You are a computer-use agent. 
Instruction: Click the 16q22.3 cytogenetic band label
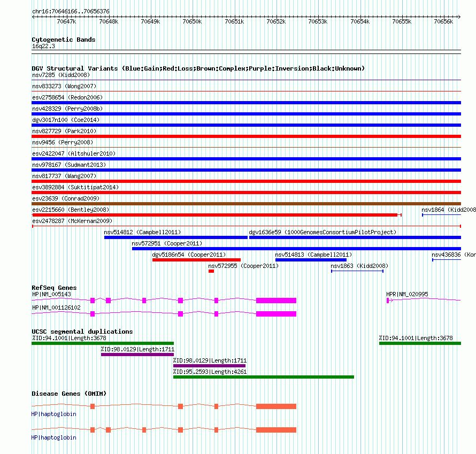coord(43,46)
